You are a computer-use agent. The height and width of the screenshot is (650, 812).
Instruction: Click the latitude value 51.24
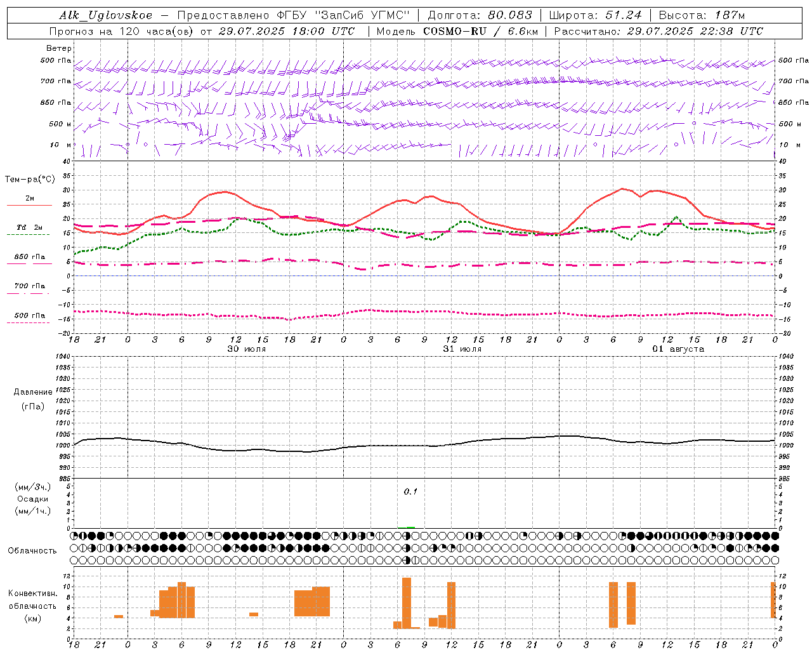coord(623,15)
